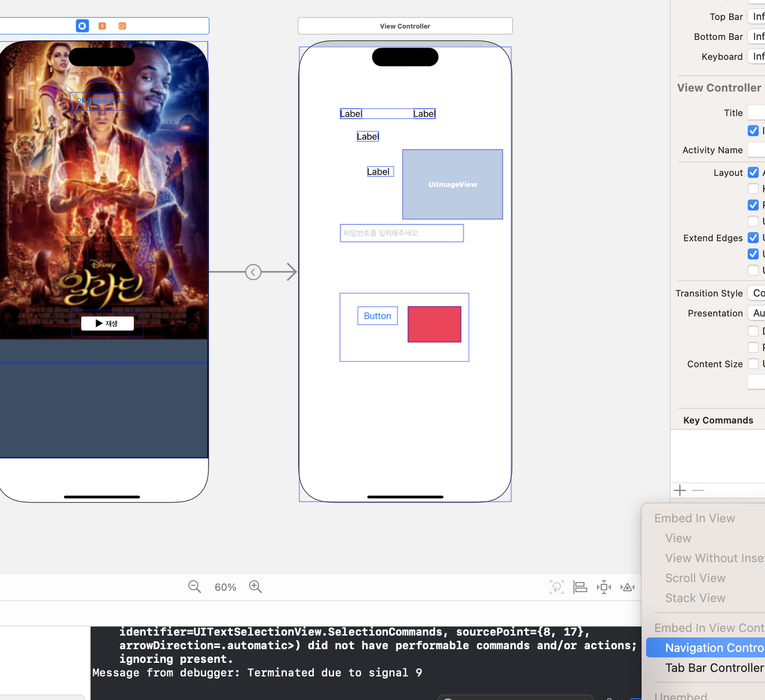Click the Title input field

pos(757,113)
